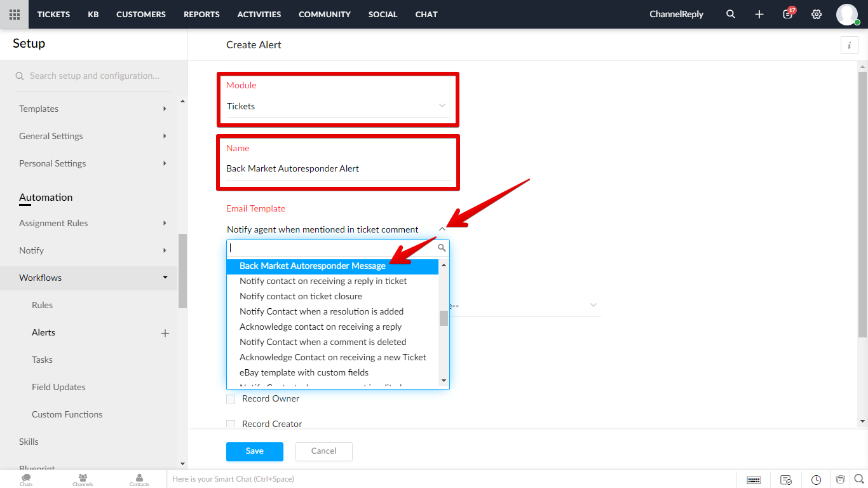Viewport: 868px width, 488px height.
Task: Open the CUSTOMERS tab
Action: coord(141,14)
